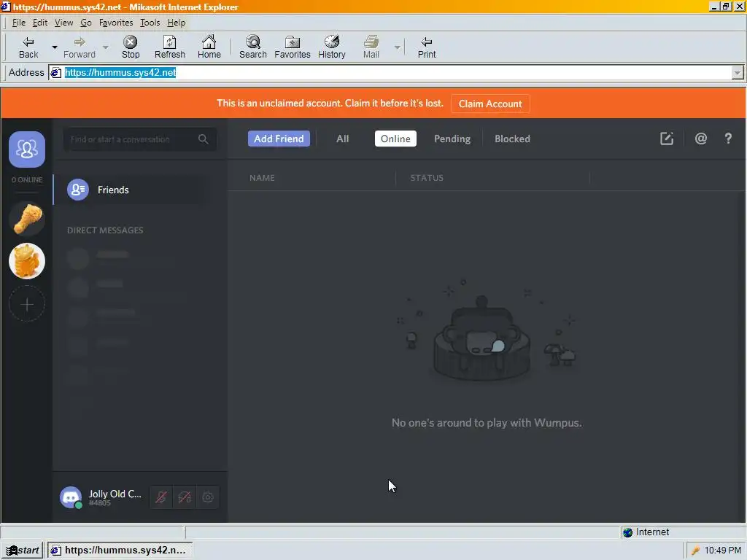Toggle headphone deafen in user panel

pos(185,497)
